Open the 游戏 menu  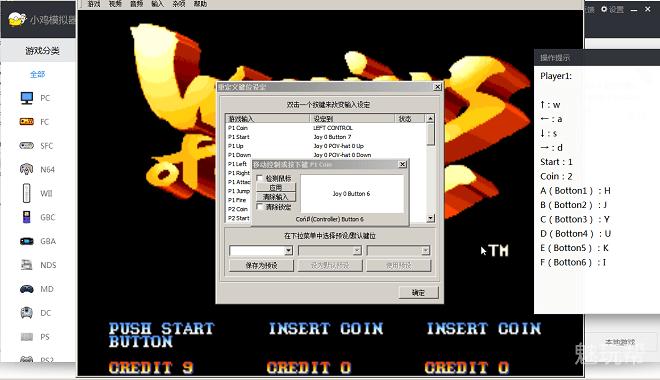click(x=94, y=4)
